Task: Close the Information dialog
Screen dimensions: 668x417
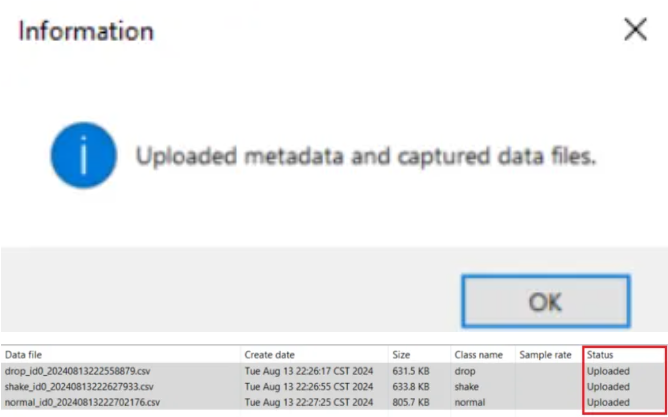Action: 635,31
